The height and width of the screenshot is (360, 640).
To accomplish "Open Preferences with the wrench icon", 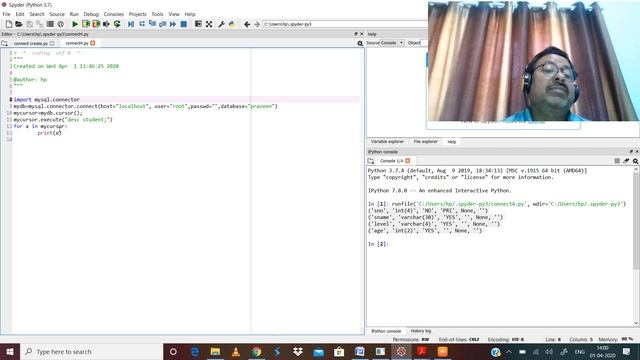I will click(221, 24).
